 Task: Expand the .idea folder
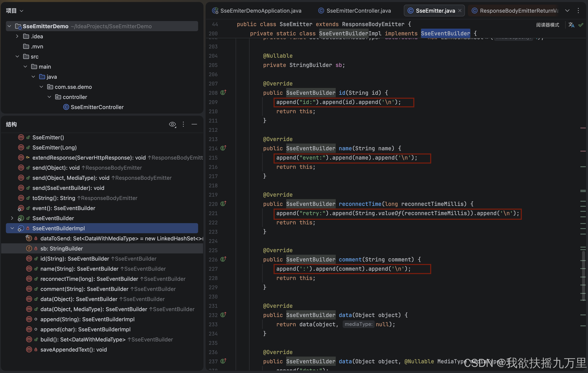(x=17, y=36)
